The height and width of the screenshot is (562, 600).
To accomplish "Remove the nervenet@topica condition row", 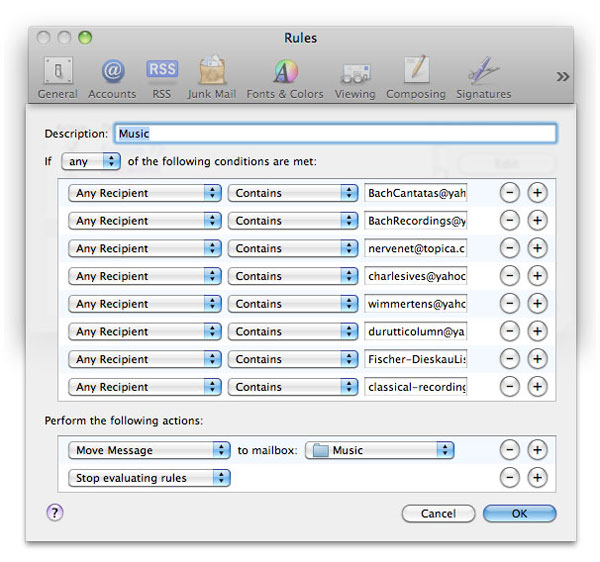I will click(510, 248).
